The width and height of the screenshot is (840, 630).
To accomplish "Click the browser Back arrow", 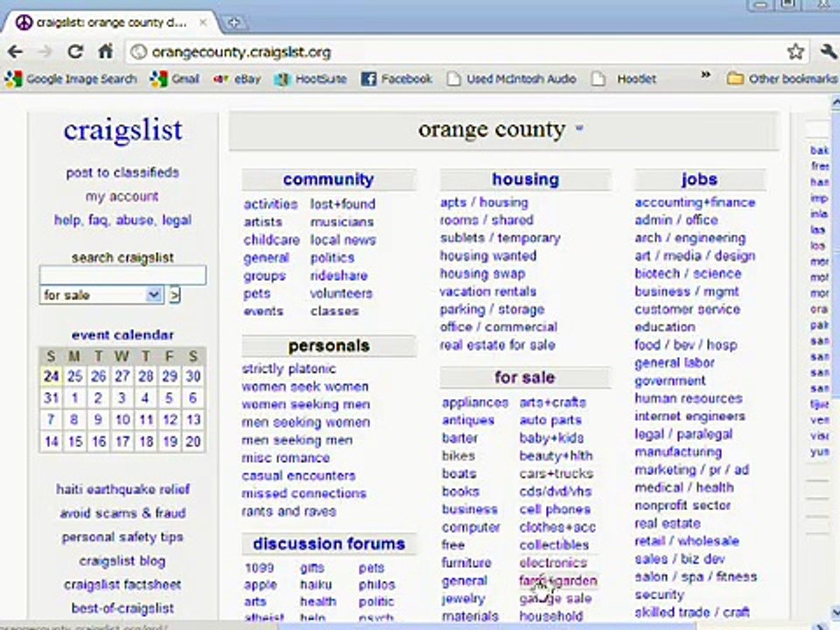I will click(15, 52).
